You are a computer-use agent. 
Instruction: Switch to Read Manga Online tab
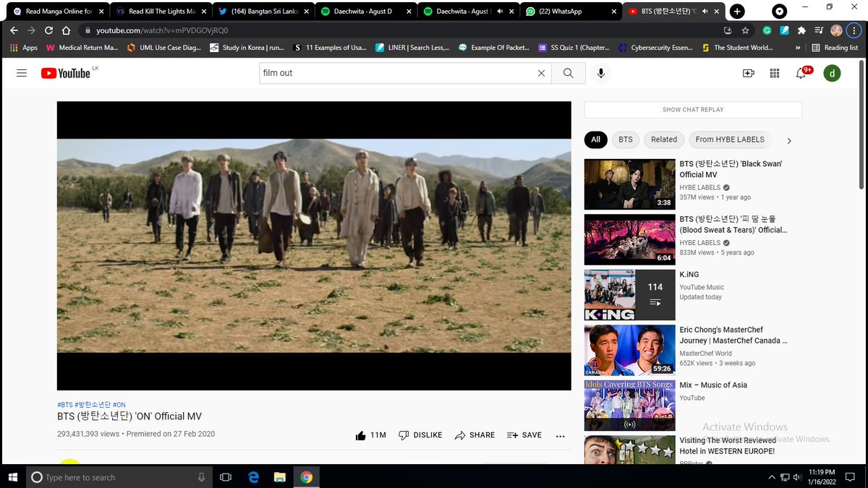click(x=56, y=11)
